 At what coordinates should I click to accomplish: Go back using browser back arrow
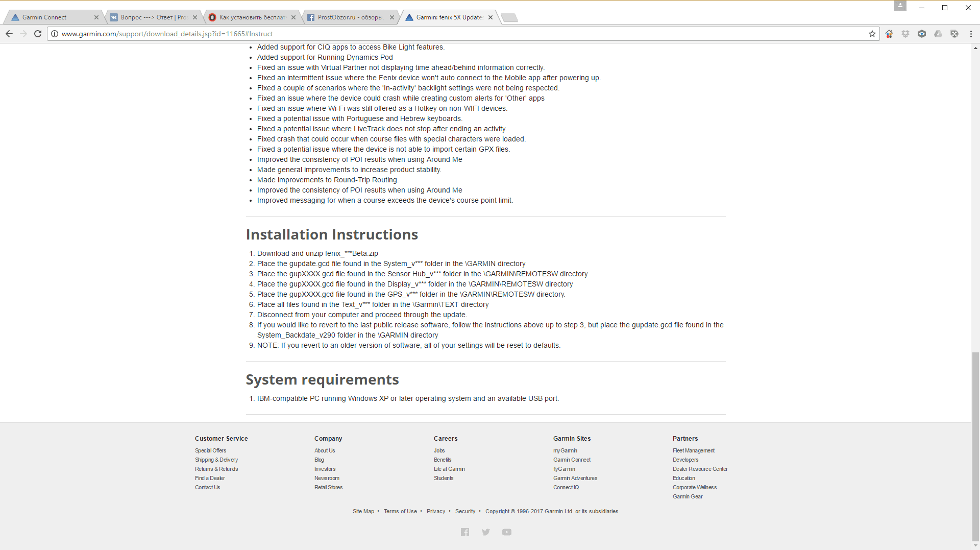tap(9, 34)
